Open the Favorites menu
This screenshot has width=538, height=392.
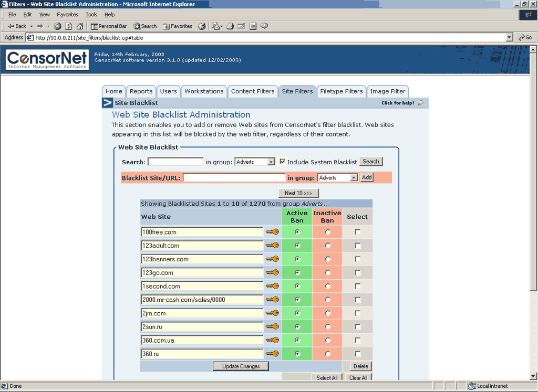click(67, 14)
